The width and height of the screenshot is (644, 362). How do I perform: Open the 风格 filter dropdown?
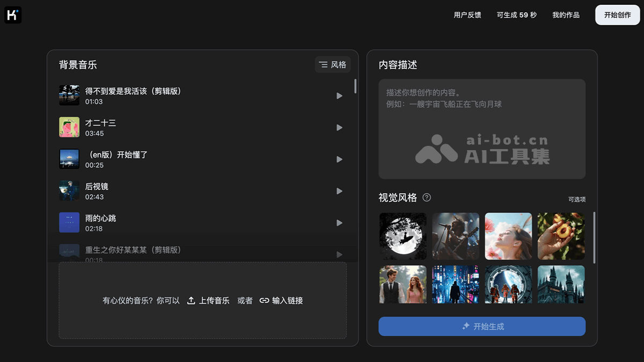point(333,65)
